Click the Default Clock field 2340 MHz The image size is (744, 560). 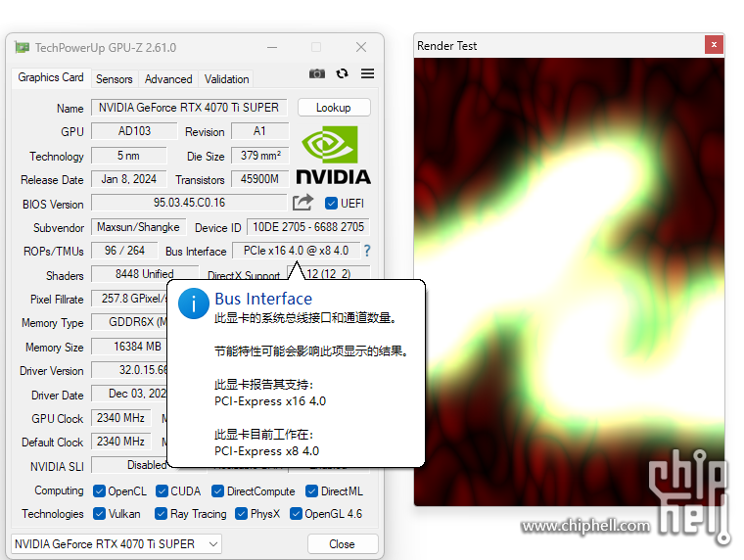[x=120, y=442]
